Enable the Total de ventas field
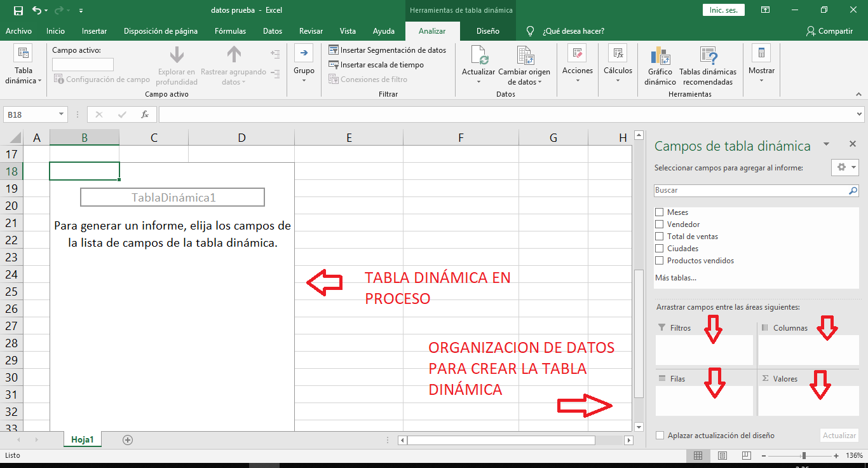Viewport: 868px width, 468px height. click(x=658, y=236)
